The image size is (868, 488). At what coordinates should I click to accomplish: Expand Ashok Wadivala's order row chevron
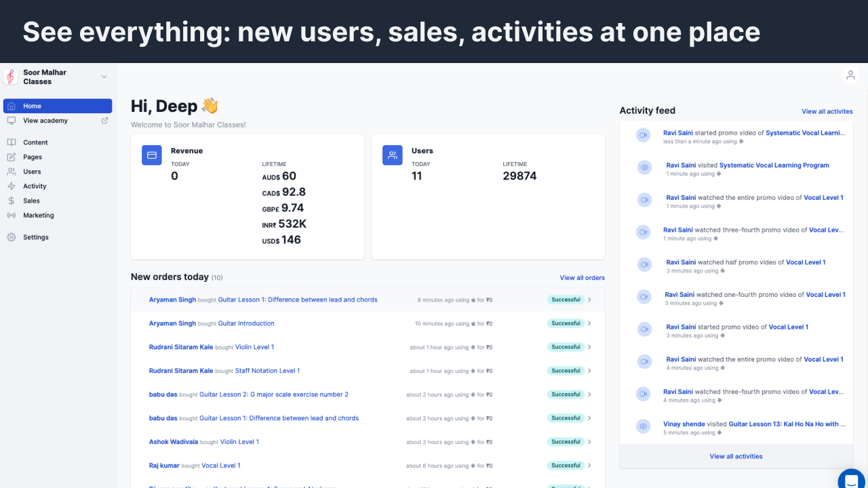click(x=589, y=442)
